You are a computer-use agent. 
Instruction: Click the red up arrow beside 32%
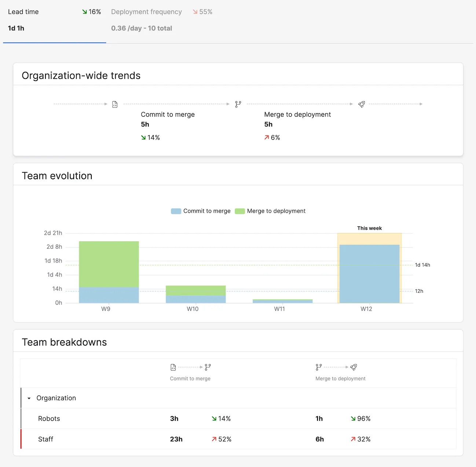pos(353,439)
